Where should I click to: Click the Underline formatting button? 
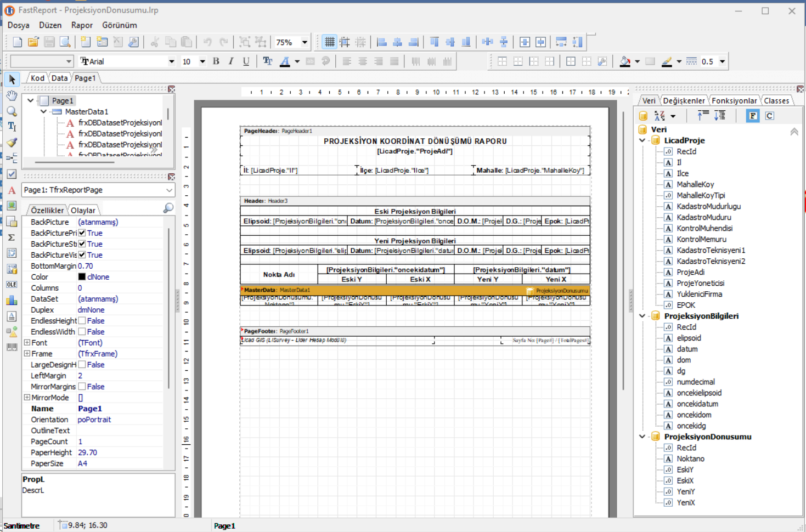point(246,61)
